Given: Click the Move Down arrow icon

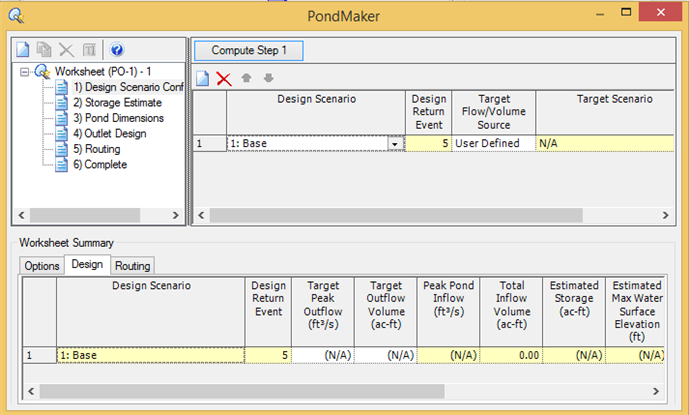Looking at the screenshot, I should tap(268, 78).
